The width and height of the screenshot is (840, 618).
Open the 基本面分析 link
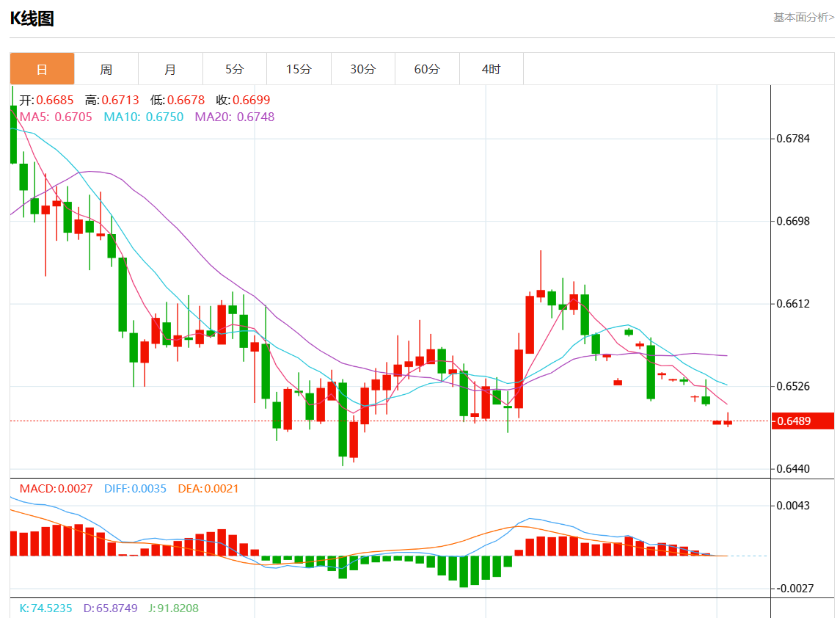click(803, 17)
